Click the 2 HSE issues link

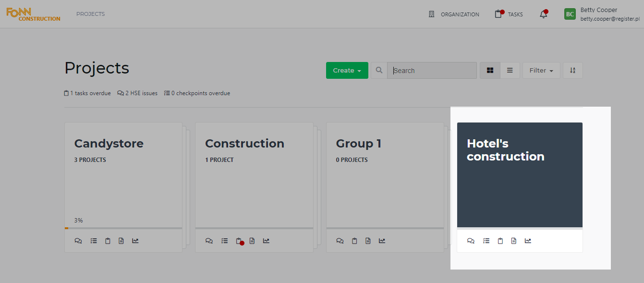tap(137, 93)
